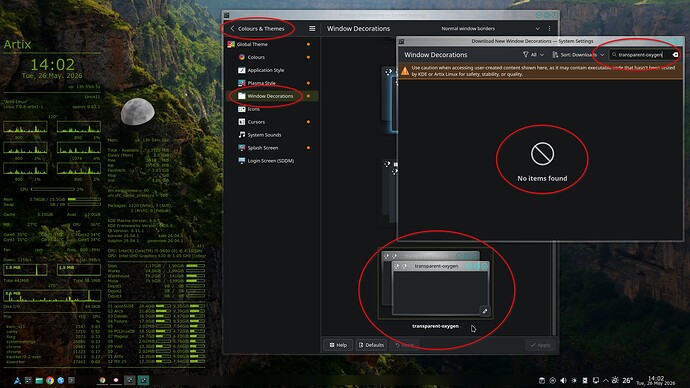Open the hamburger menu in System Settings sidebar
The width and height of the screenshot is (690, 388).
tap(312, 29)
